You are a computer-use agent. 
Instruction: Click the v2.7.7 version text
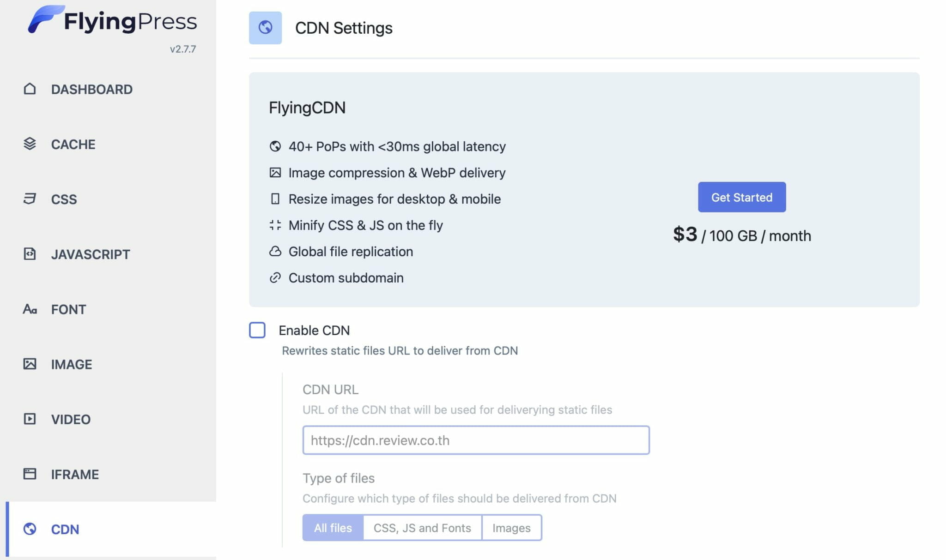(x=183, y=49)
